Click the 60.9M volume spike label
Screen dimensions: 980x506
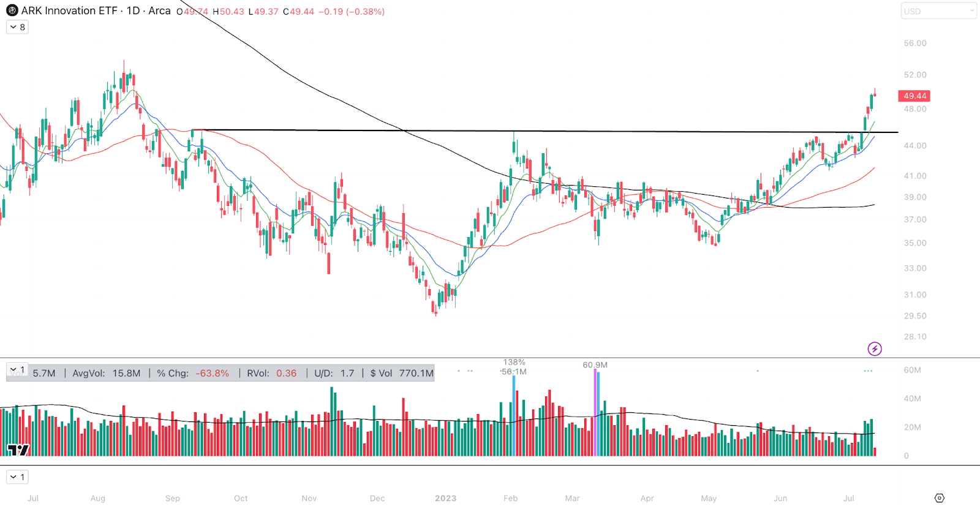point(595,364)
